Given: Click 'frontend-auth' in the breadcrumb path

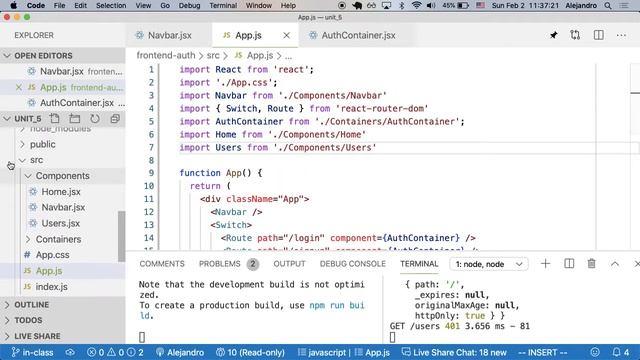Looking at the screenshot, I should [x=166, y=56].
